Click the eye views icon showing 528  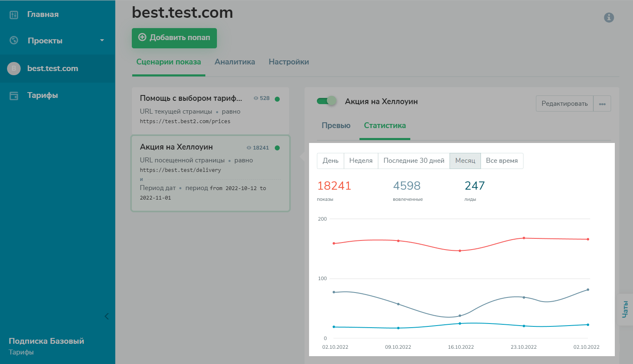tap(256, 98)
